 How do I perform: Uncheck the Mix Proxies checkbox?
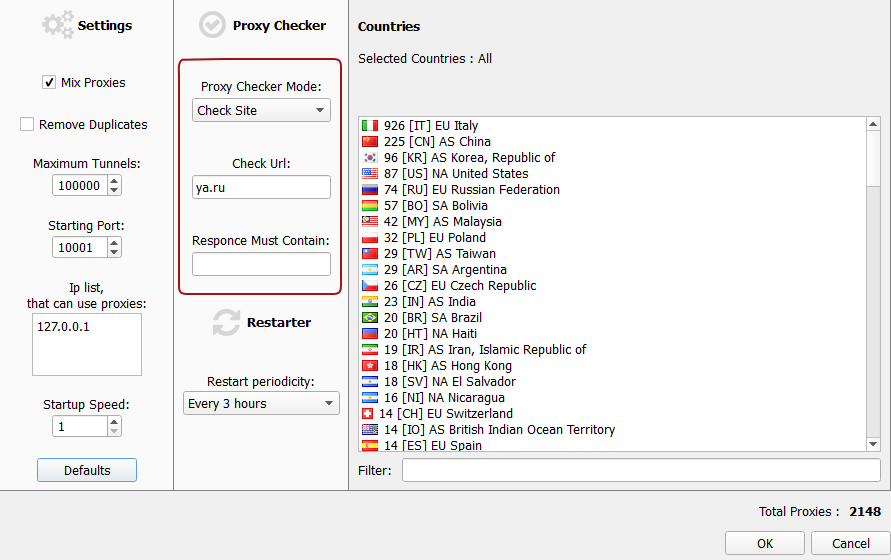pyautogui.click(x=49, y=82)
